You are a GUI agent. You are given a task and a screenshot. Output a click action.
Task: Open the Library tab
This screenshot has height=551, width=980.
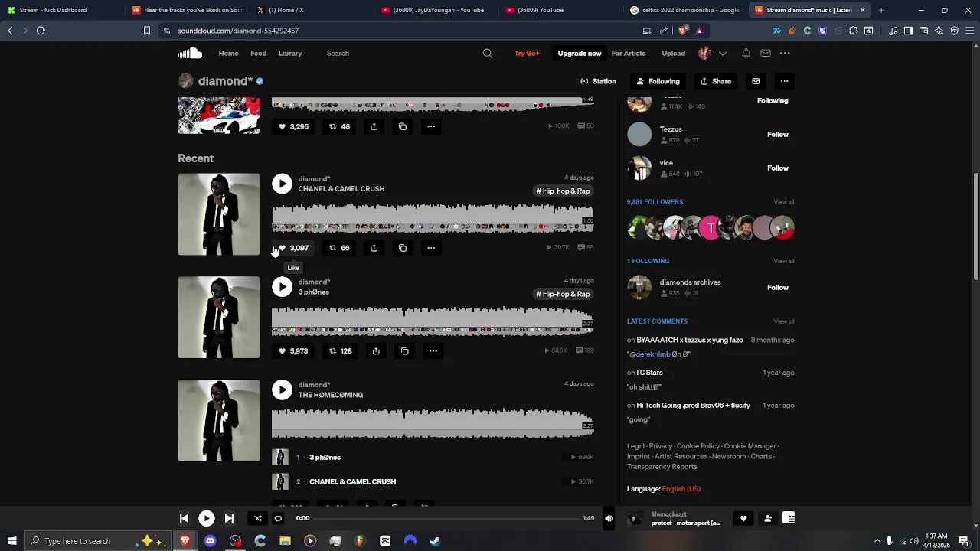tap(290, 54)
